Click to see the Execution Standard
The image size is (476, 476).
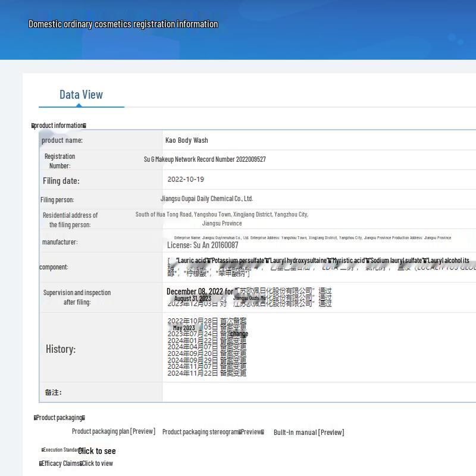pos(96,451)
